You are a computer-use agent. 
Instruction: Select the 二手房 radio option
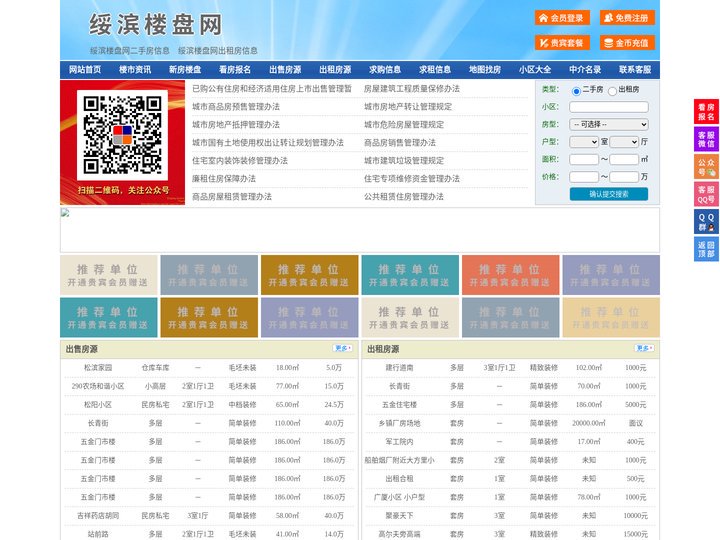point(576,91)
